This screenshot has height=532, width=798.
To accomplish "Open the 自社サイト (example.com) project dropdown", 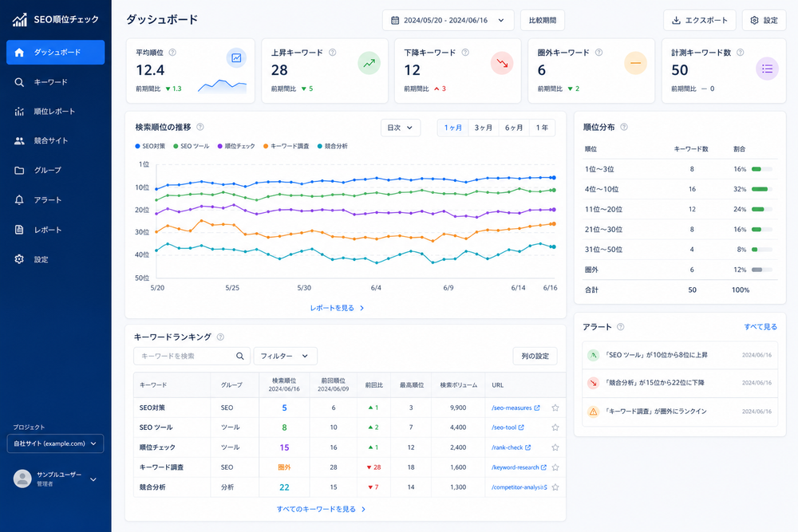I will 56,443.
